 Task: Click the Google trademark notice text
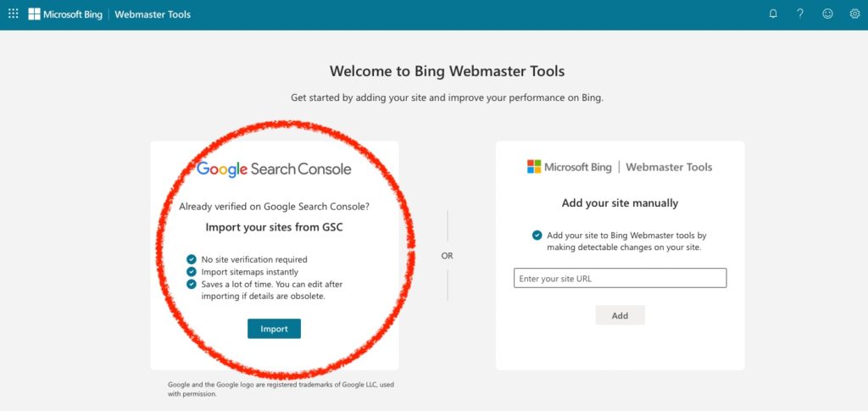(x=281, y=389)
